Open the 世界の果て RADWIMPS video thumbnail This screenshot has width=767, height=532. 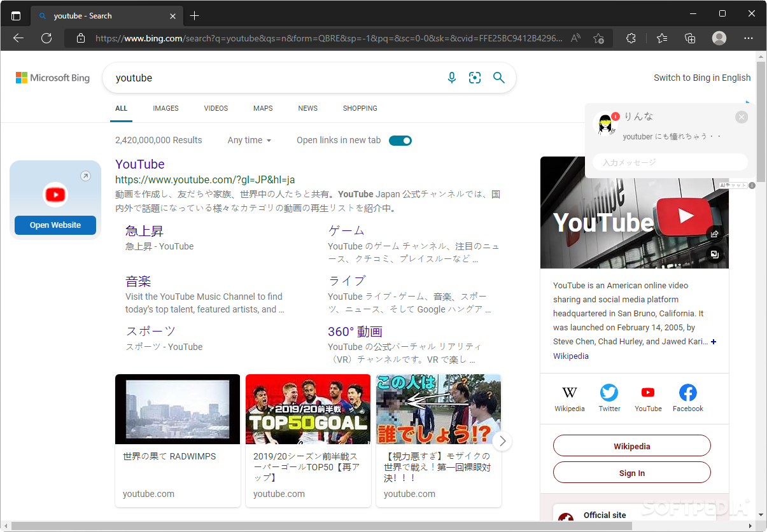click(178, 409)
